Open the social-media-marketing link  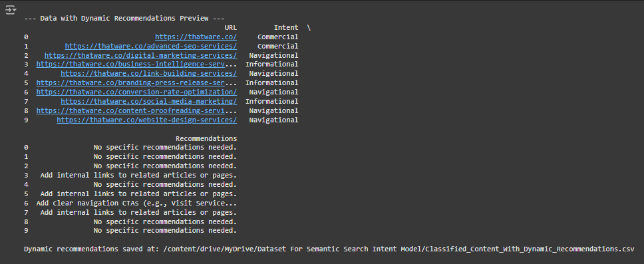148,102
